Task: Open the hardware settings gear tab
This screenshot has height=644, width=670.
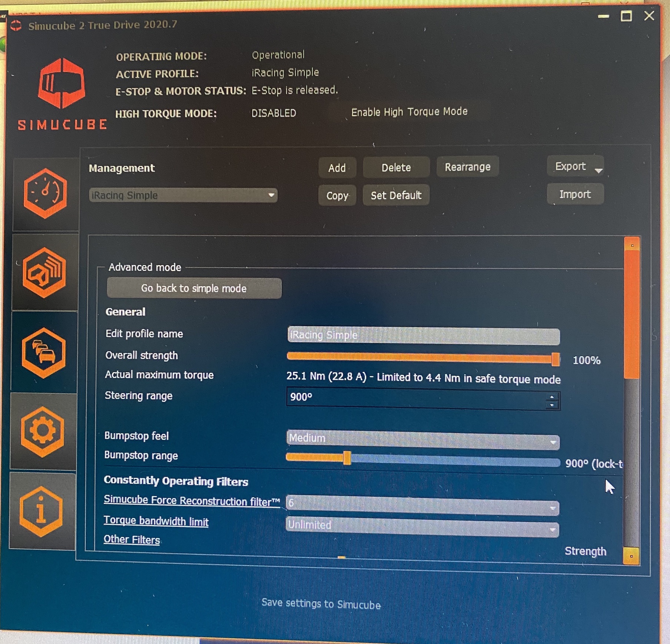Action: (x=43, y=432)
